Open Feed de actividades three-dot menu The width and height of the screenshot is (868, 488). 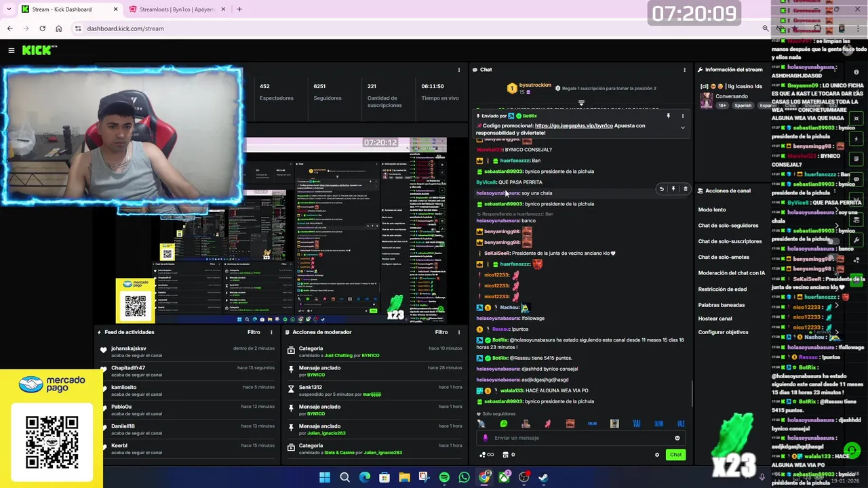tap(271, 332)
